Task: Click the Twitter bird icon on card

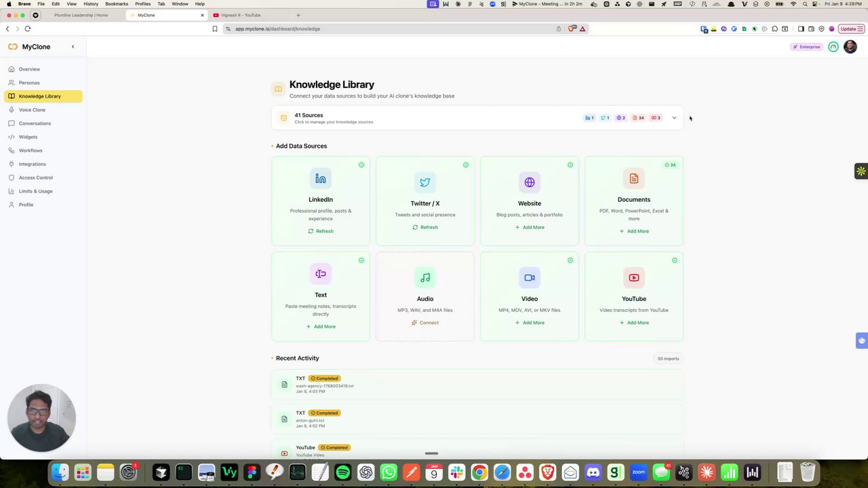Action: click(x=425, y=182)
